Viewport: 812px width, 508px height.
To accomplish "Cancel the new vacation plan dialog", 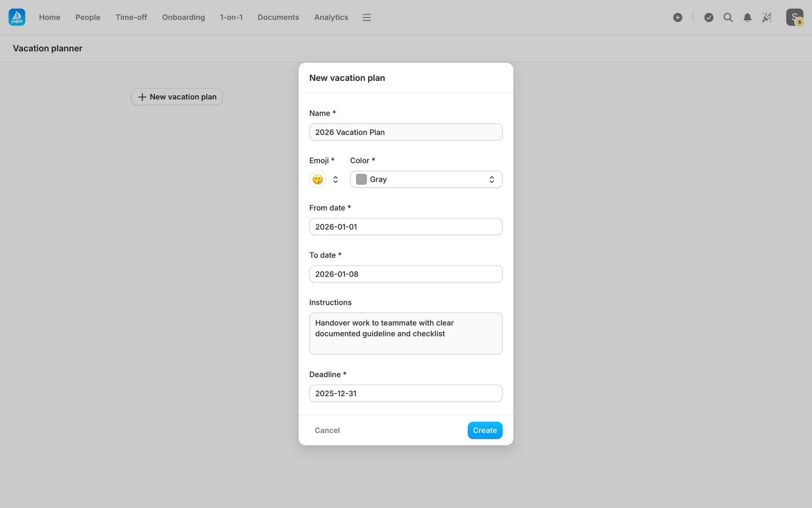I will tap(327, 430).
